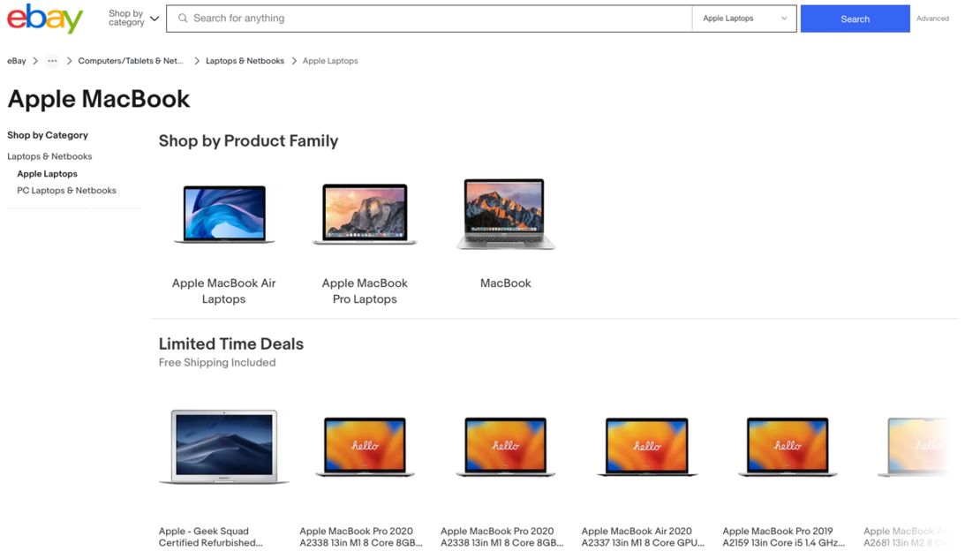The width and height of the screenshot is (980, 551).
Task: Open the Shop by category dropdown
Action: click(x=133, y=19)
